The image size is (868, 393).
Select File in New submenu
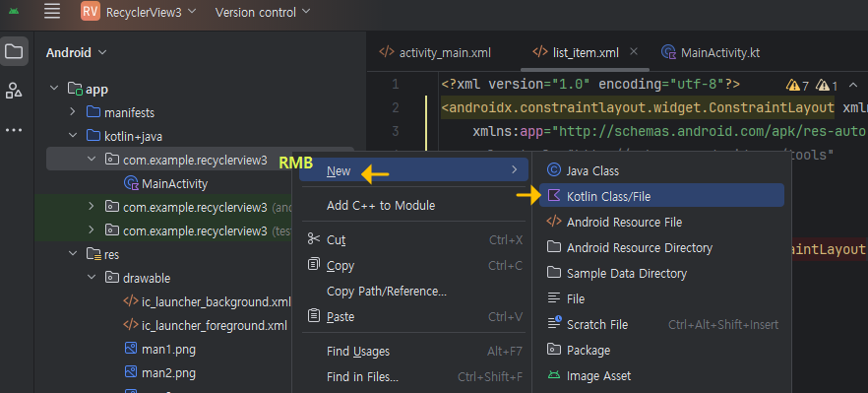tap(661, 298)
